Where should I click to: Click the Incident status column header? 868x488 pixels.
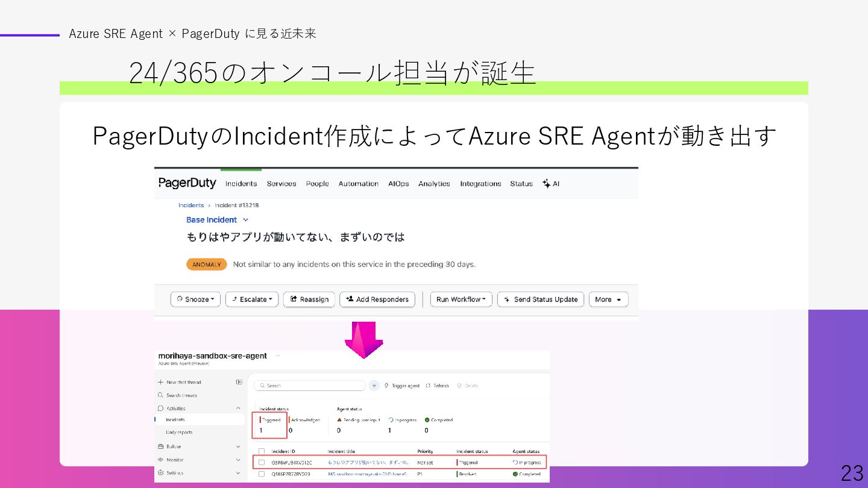(472, 451)
